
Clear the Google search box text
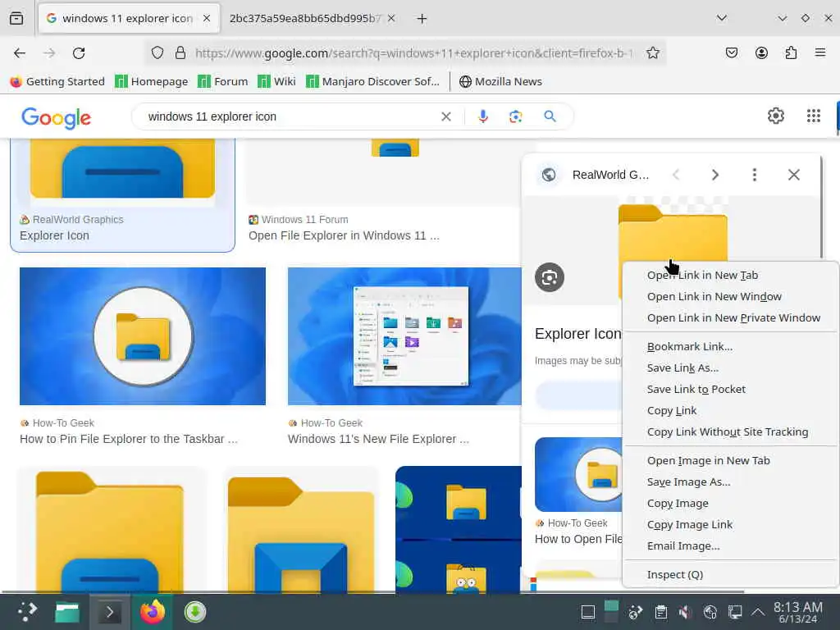click(445, 116)
